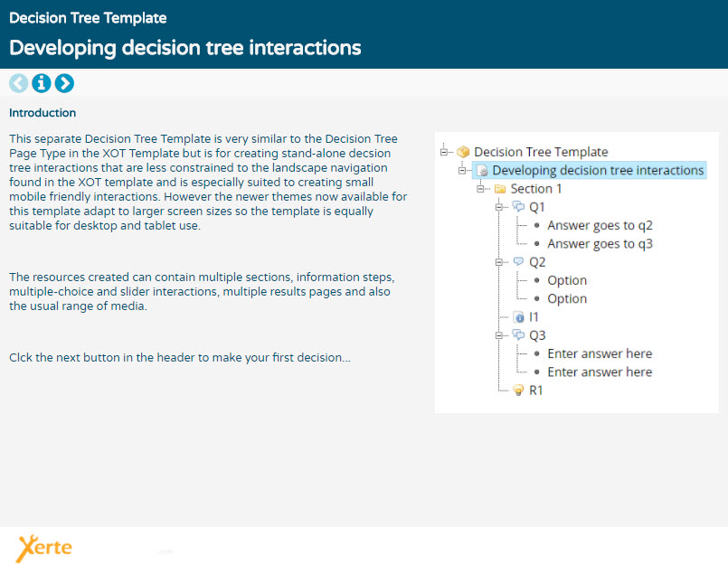The image size is (728, 574).
Task: Click the I1 information step icon
Action: pyautogui.click(x=518, y=317)
